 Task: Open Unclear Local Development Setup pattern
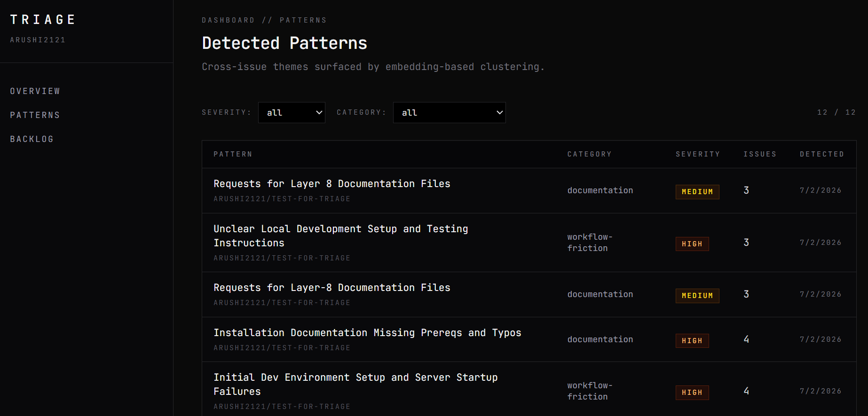341,236
